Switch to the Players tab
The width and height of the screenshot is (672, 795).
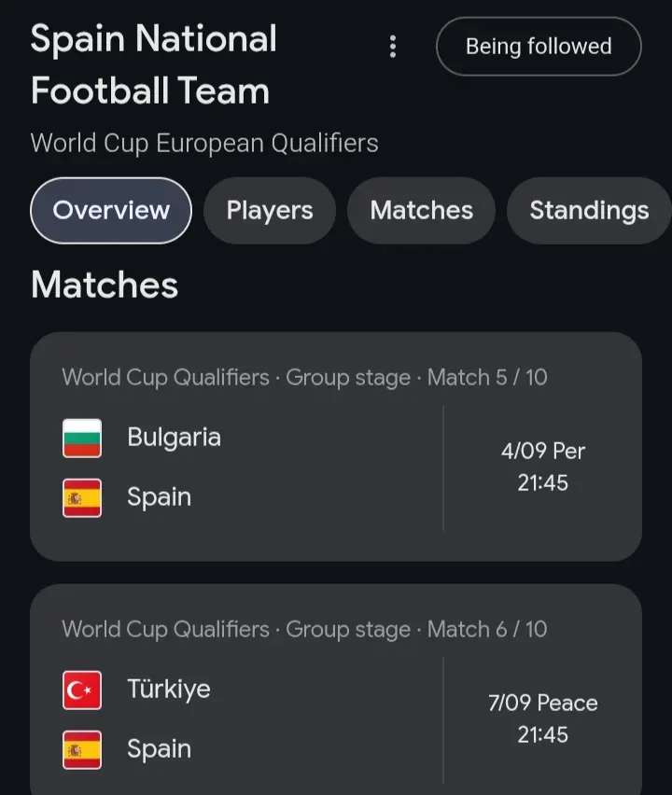coord(270,210)
